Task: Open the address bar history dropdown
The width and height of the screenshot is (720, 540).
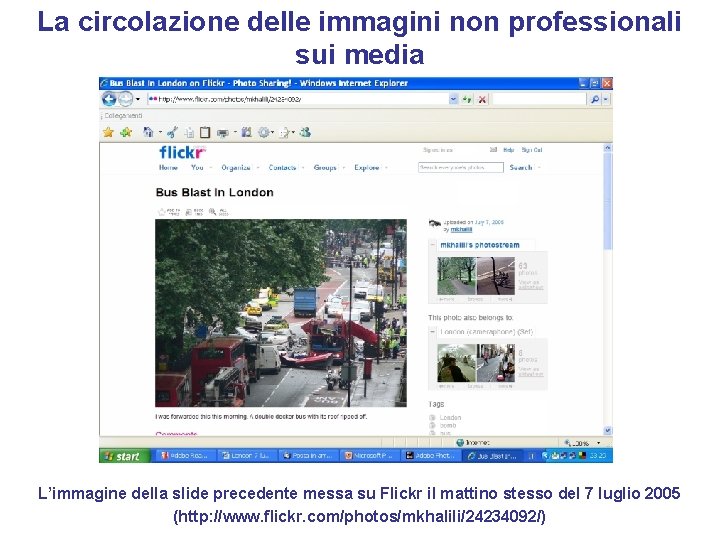Action: pos(453,99)
